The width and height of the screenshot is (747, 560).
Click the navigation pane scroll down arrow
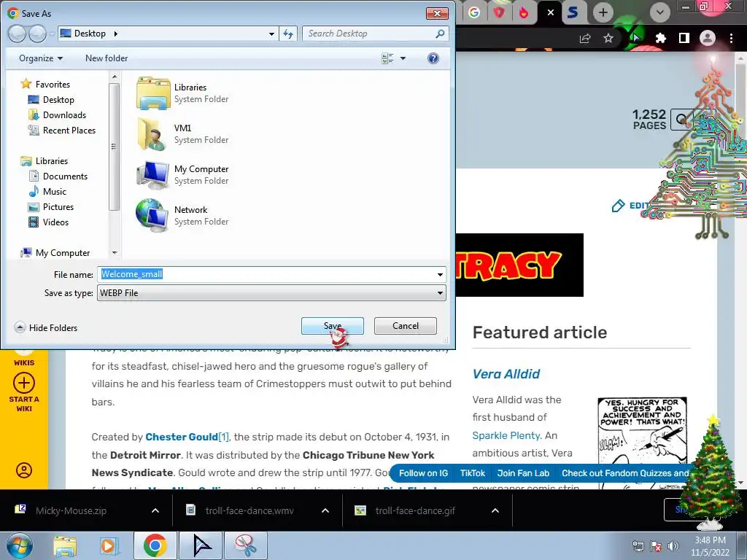coord(114,253)
